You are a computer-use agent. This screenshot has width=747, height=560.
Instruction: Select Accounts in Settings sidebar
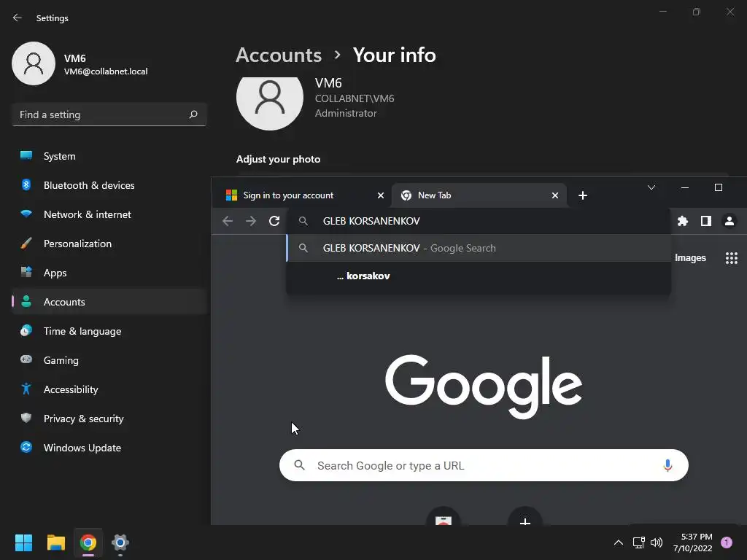click(109, 302)
